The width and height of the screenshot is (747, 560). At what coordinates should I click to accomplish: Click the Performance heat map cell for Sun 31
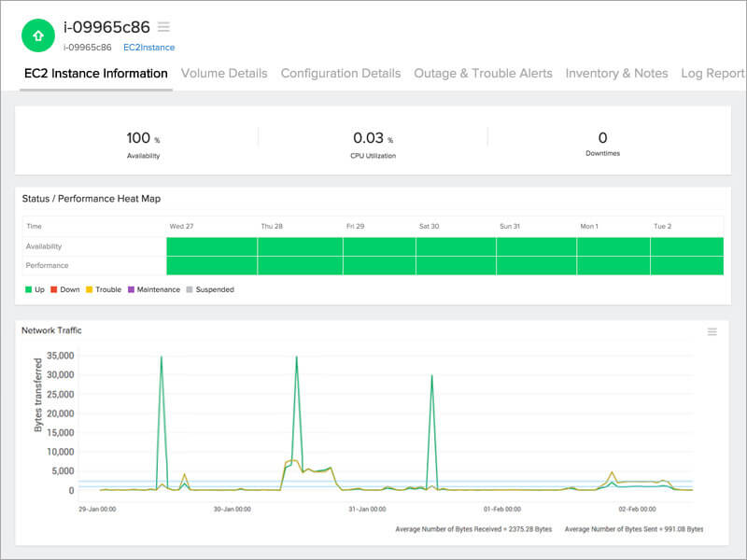click(536, 266)
